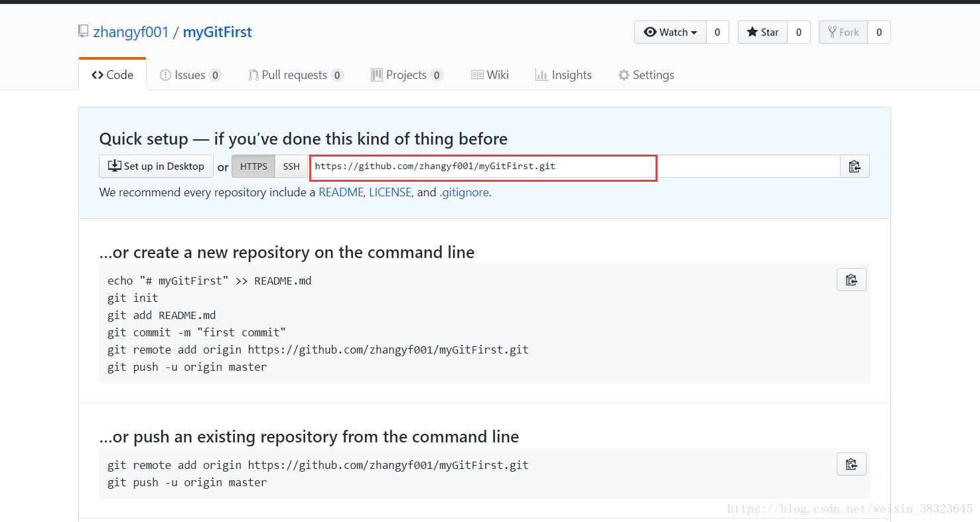The height and width of the screenshot is (522, 980).
Task: Click the 'git init' command line
Action: [x=133, y=298]
